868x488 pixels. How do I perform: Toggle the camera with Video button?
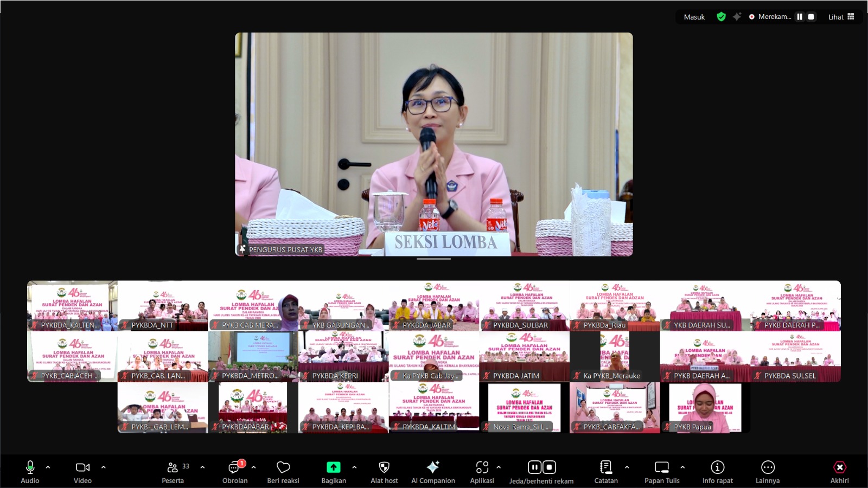coord(82,467)
